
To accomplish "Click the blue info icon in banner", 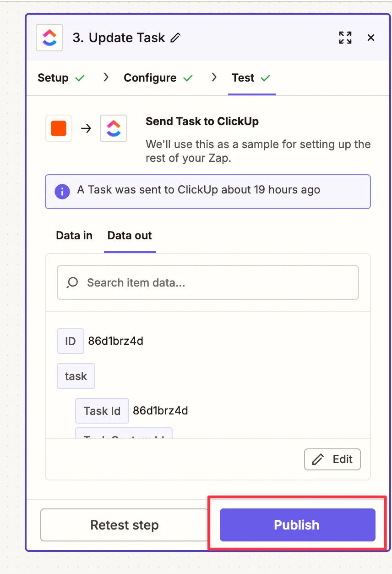I will coord(62,191).
